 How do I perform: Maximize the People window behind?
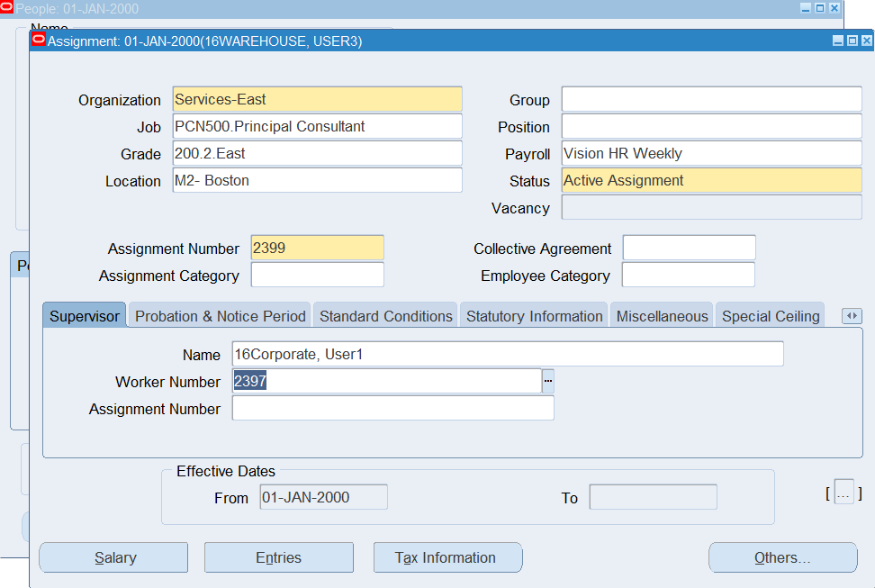(820, 8)
